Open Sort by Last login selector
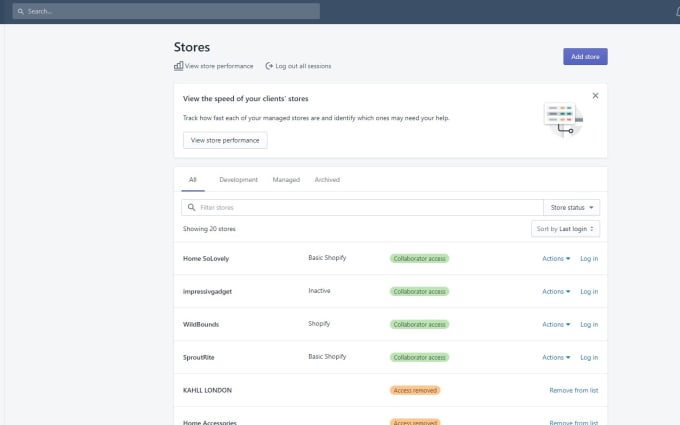The height and width of the screenshot is (425, 680). tap(565, 229)
